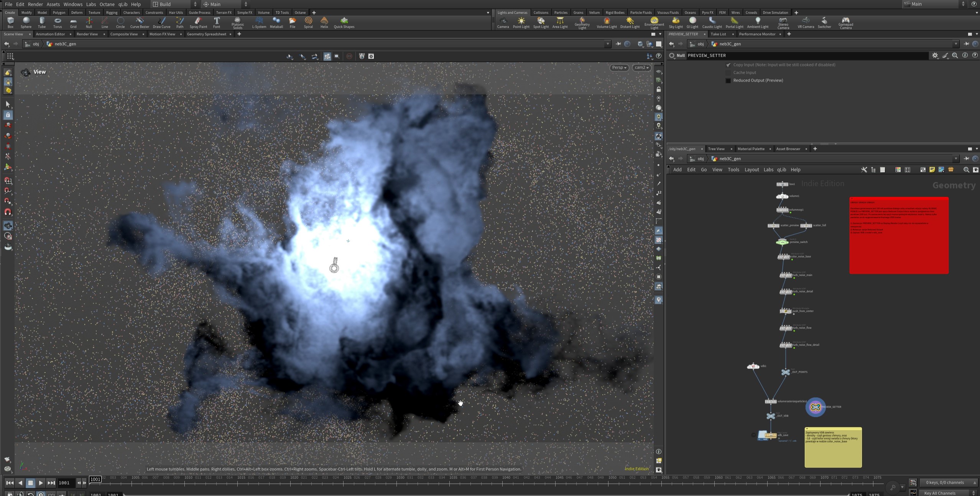980x496 pixels.
Task: Click the Key All Channels button
Action: 939,493
